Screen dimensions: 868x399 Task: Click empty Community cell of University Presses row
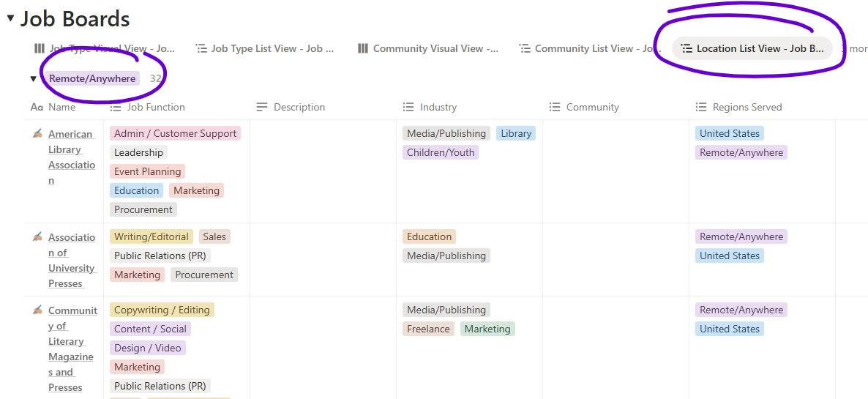pyautogui.click(x=616, y=260)
